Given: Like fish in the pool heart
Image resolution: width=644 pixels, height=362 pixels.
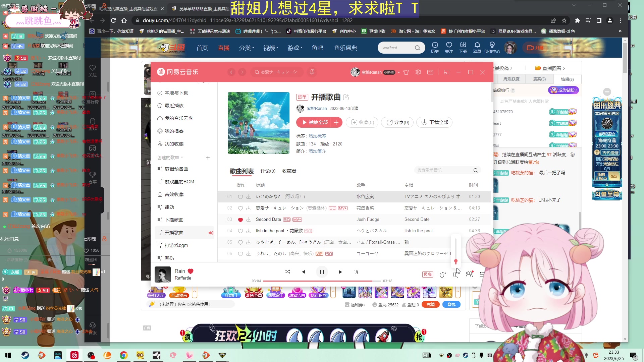Looking at the screenshot, I should pyautogui.click(x=240, y=231).
